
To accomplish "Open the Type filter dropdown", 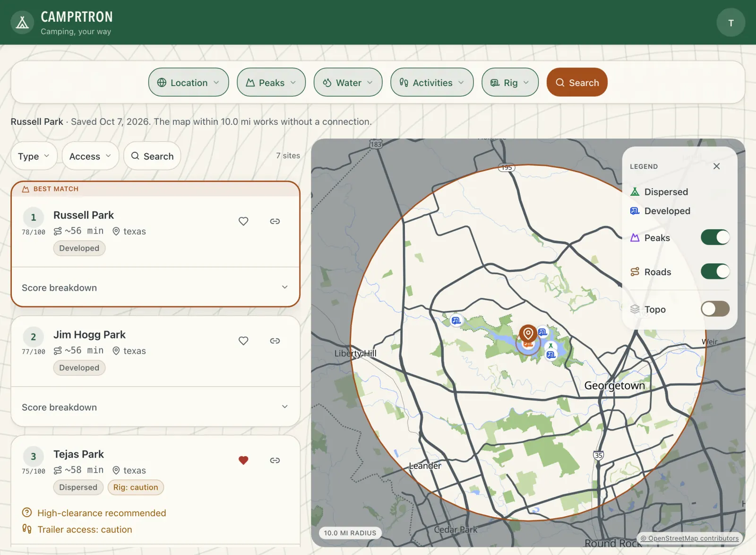I will (34, 156).
